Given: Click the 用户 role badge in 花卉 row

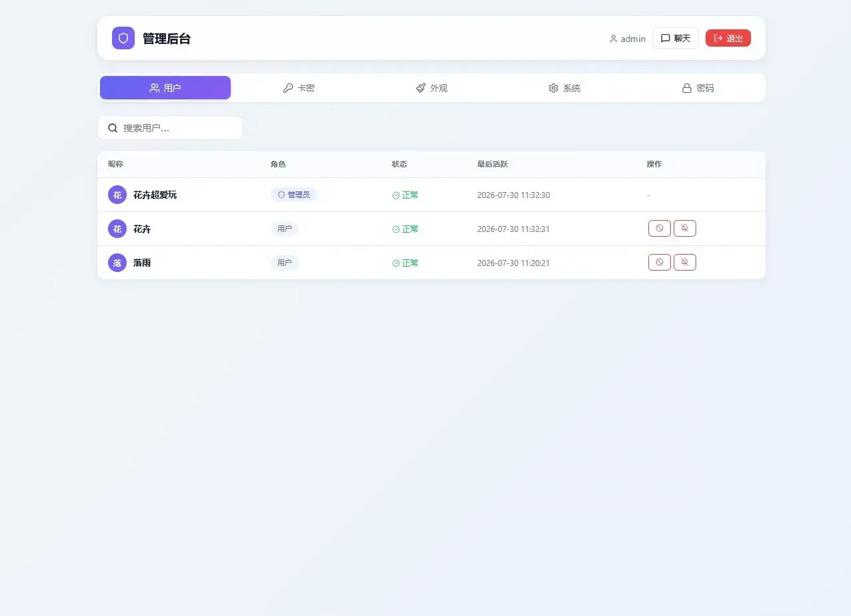Looking at the screenshot, I should [285, 229].
